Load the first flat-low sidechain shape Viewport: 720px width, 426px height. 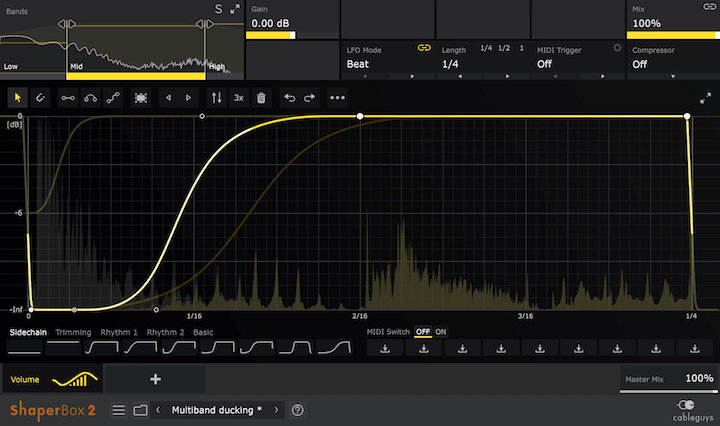(24, 348)
